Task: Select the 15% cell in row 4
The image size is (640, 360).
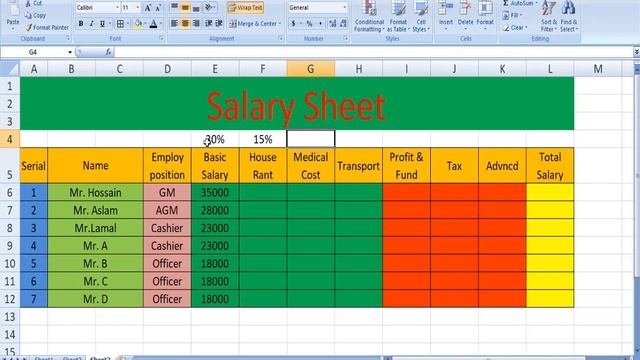Action: (x=262, y=139)
